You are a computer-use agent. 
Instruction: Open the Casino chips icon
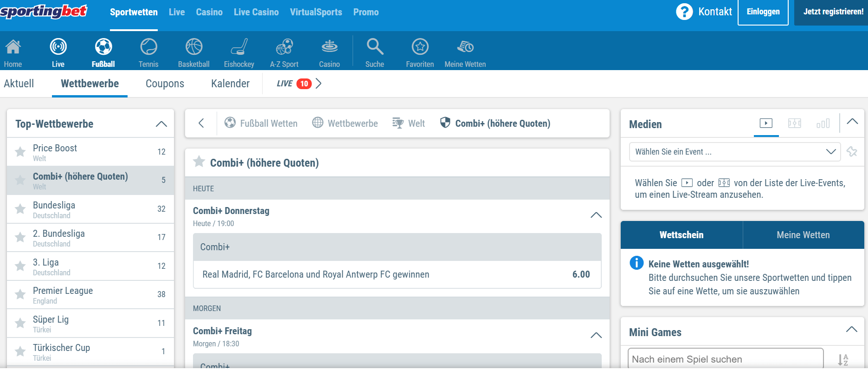pyautogui.click(x=329, y=46)
